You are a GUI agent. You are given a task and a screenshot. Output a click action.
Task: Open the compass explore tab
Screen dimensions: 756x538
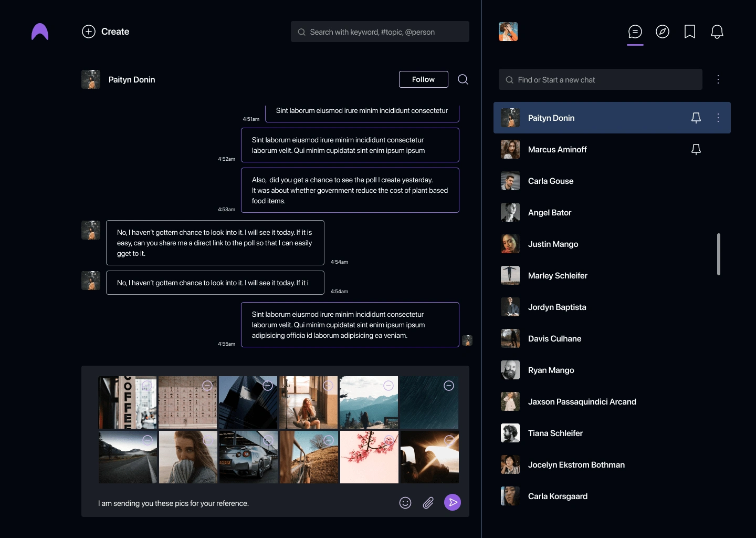coord(663,32)
